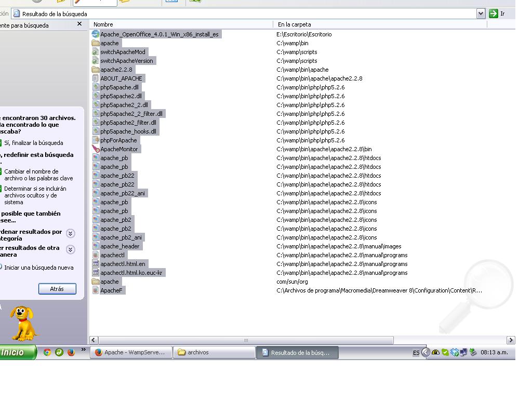Click the ApacheF file icon
This screenshot has width=532, height=399.
96,290
